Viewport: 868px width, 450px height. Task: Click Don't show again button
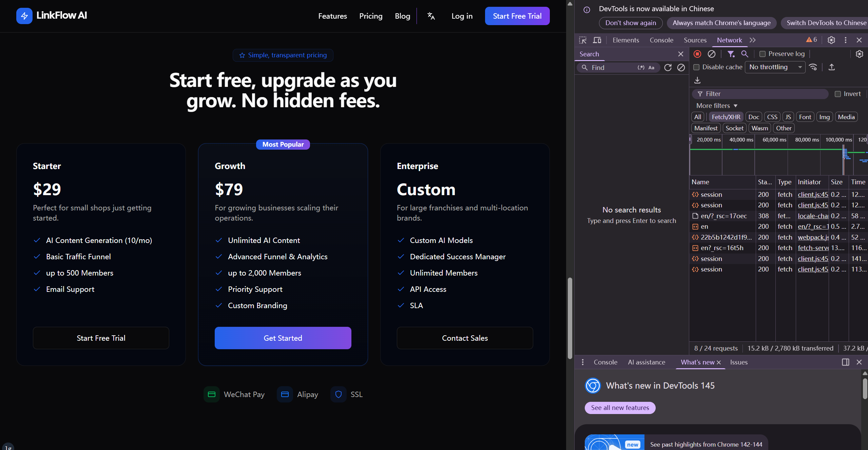coord(631,23)
